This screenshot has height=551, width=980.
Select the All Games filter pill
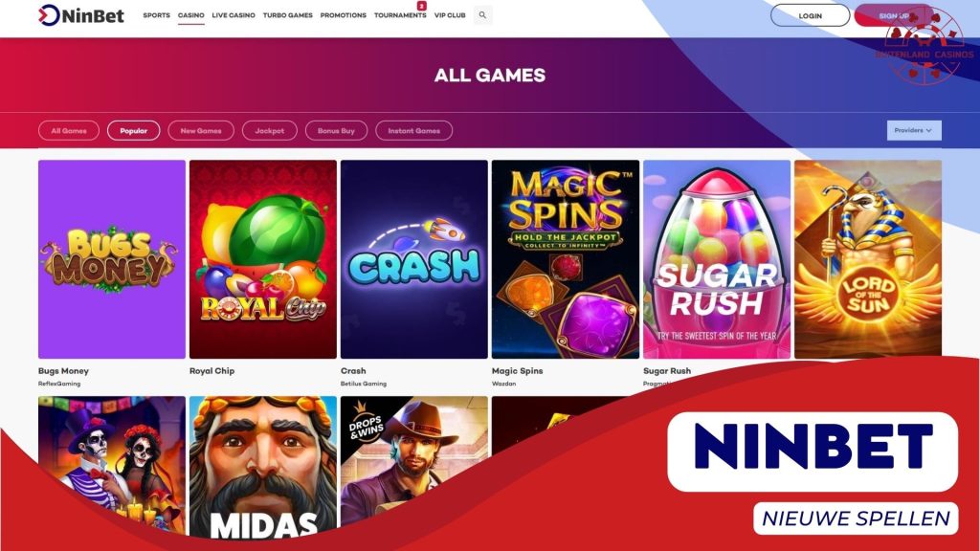tap(69, 130)
